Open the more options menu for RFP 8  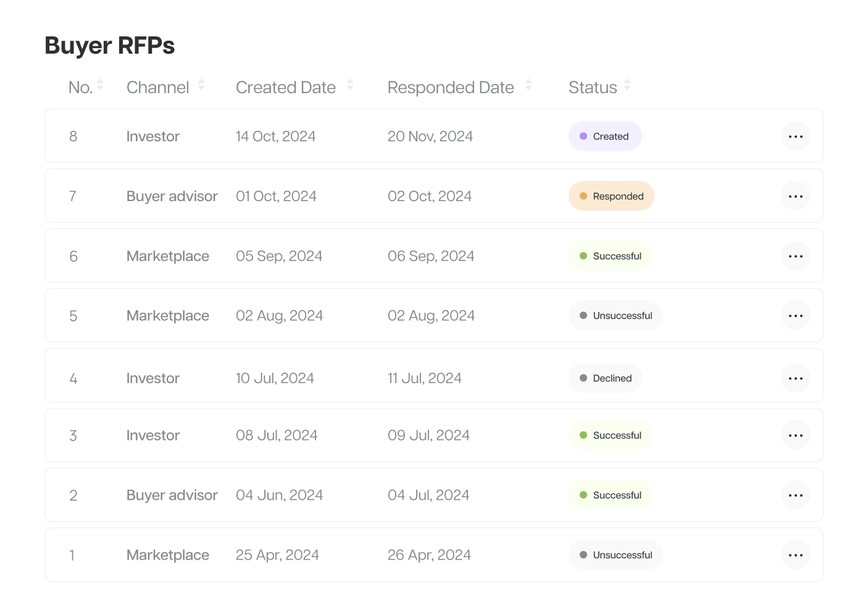click(795, 136)
